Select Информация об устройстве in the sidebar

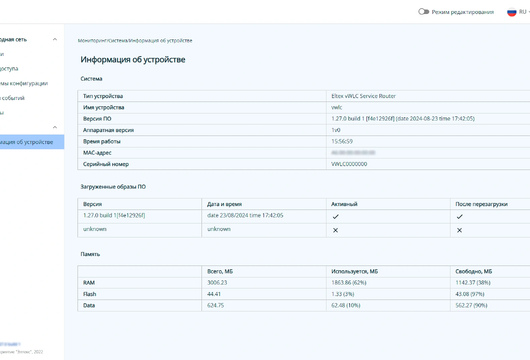pyautogui.click(x=32, y=142)
